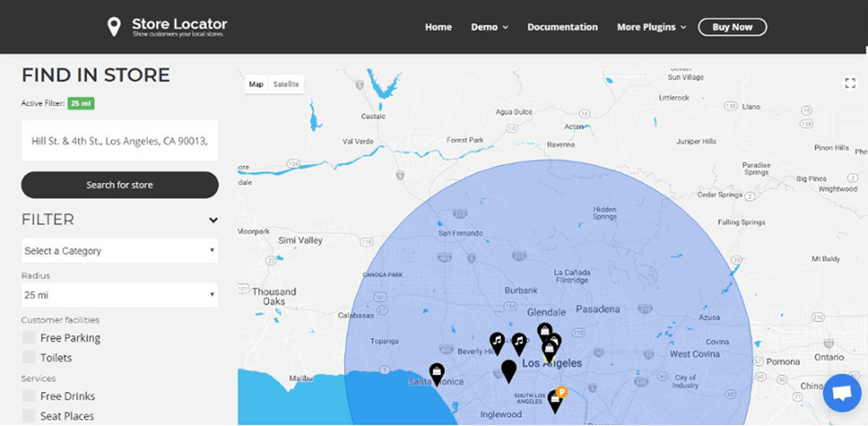
Task: Select the Santa Monica shopping bag marker
Action: click(437, 374)
